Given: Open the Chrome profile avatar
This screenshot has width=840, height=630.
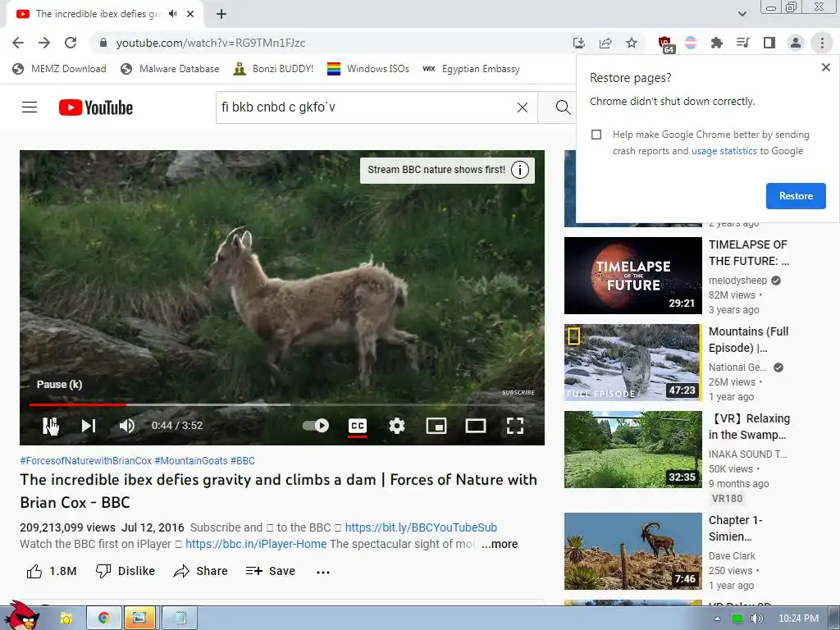Looking at the screenshot, I should pyautogui.click(x=796, y=43).
